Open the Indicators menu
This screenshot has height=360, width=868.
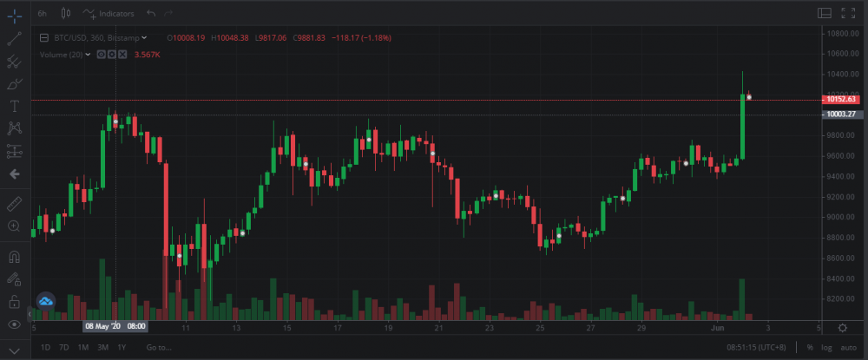pos(109,14)
